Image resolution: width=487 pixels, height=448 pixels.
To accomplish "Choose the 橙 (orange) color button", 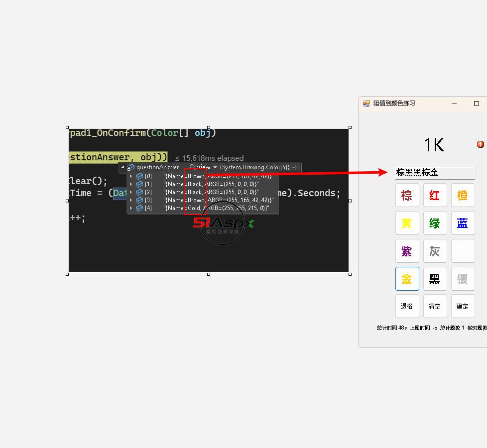I will click(463, 195).
